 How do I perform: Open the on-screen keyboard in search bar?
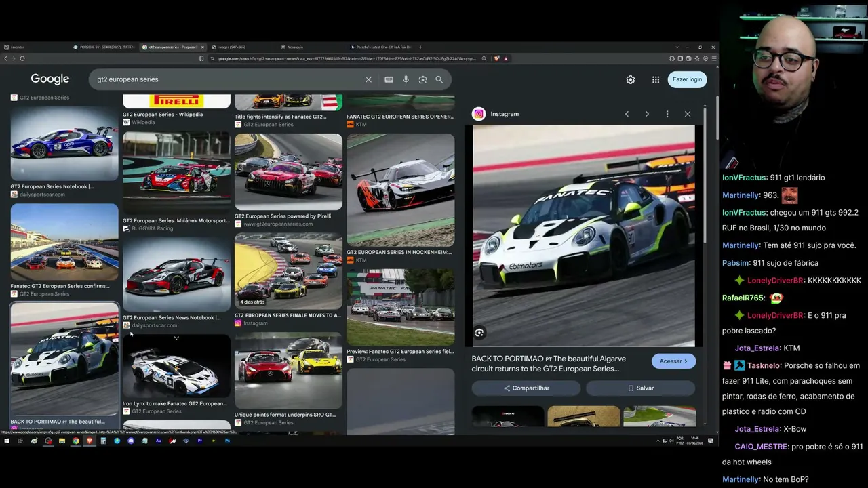pyautogui.click(x=389, y=79)
